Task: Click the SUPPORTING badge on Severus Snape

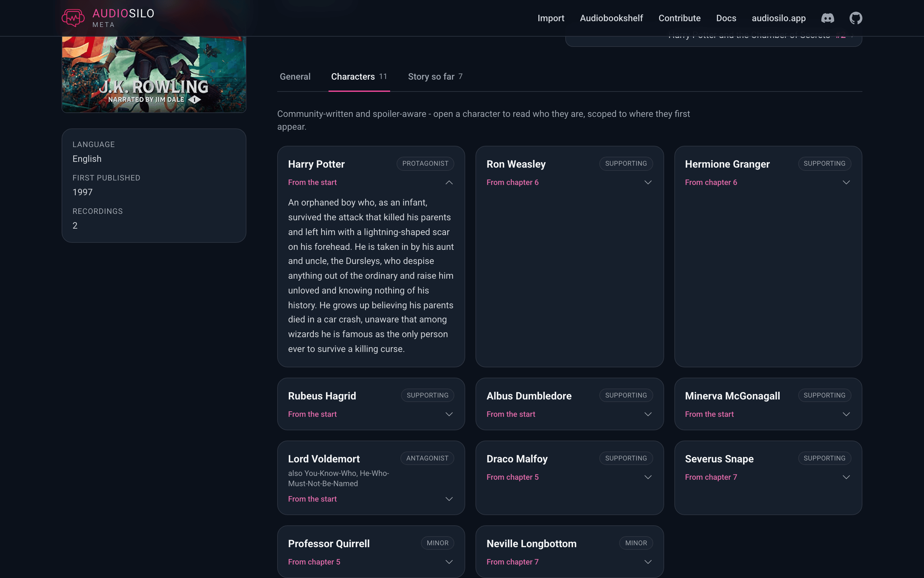Action: pyautogui.click(x=824, y=458)
